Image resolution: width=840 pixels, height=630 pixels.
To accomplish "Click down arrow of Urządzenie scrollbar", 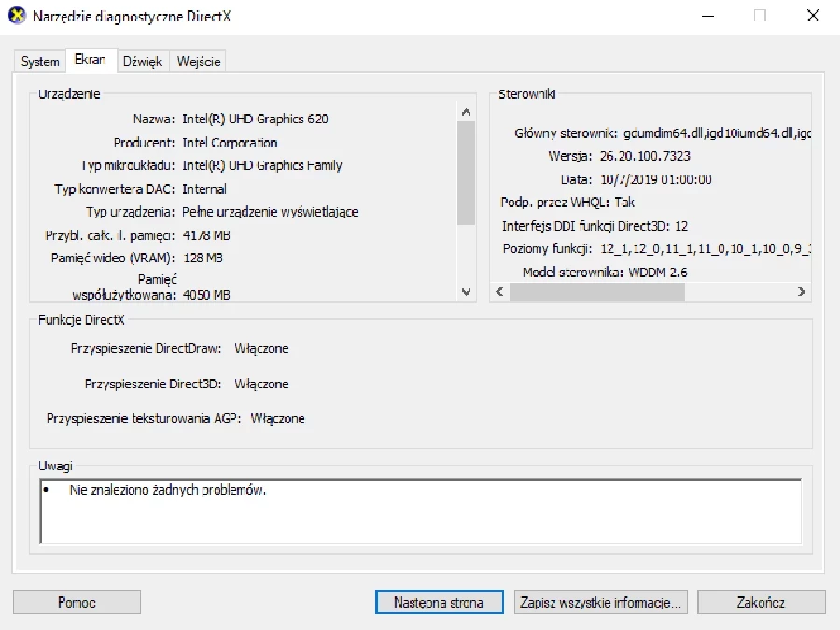I will pyautogui.click(x=467, y=292).
